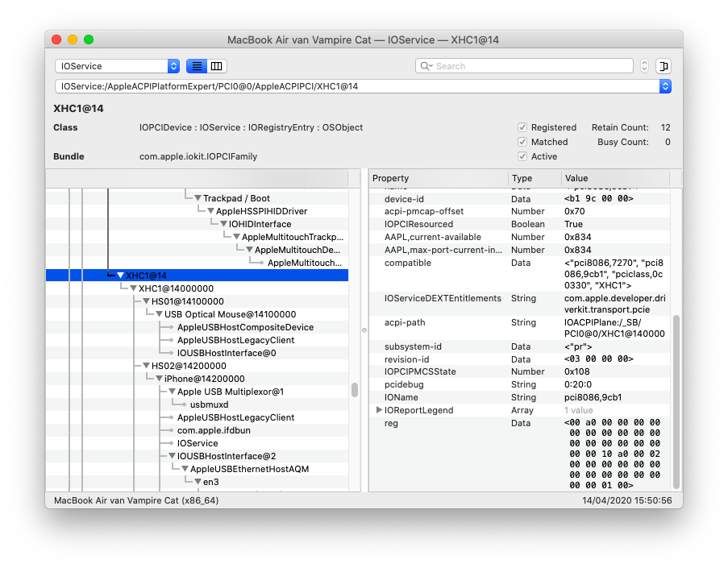Sort by the Property column header
This screenshot has height=568, width=728.
coord(439,178)
